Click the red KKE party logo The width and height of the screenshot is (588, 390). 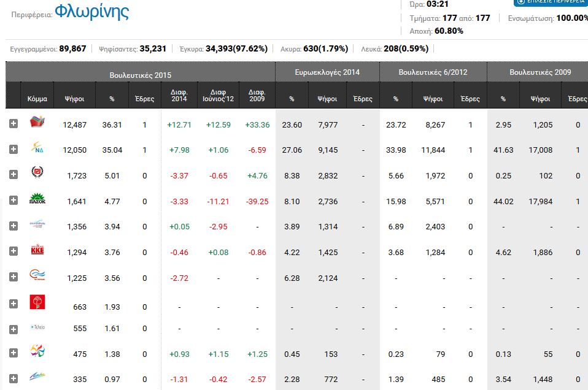click(37, 251)
